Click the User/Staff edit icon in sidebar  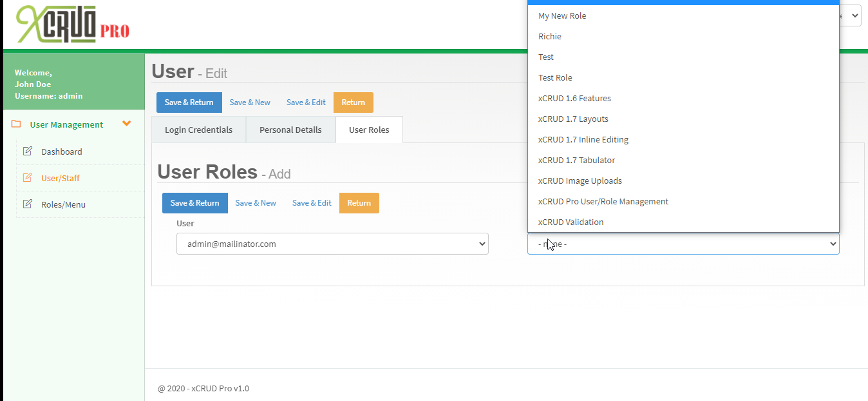point(28,178)
